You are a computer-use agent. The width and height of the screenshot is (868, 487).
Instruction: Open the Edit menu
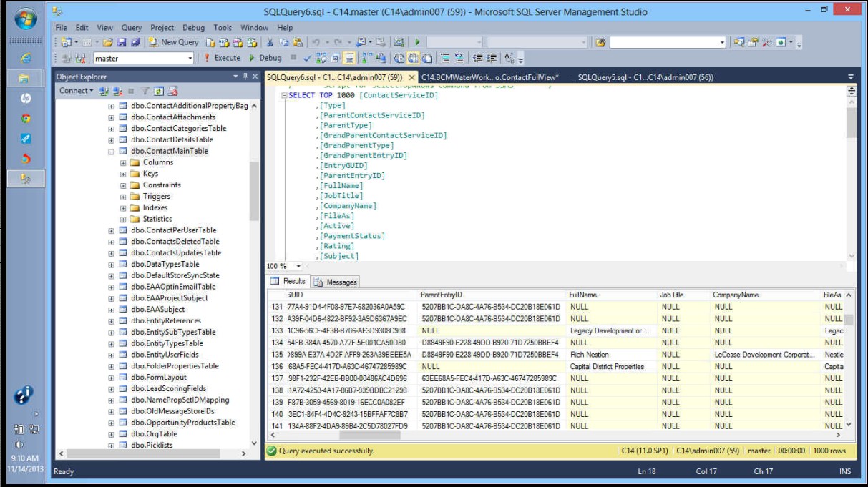[x=82, y=28]
